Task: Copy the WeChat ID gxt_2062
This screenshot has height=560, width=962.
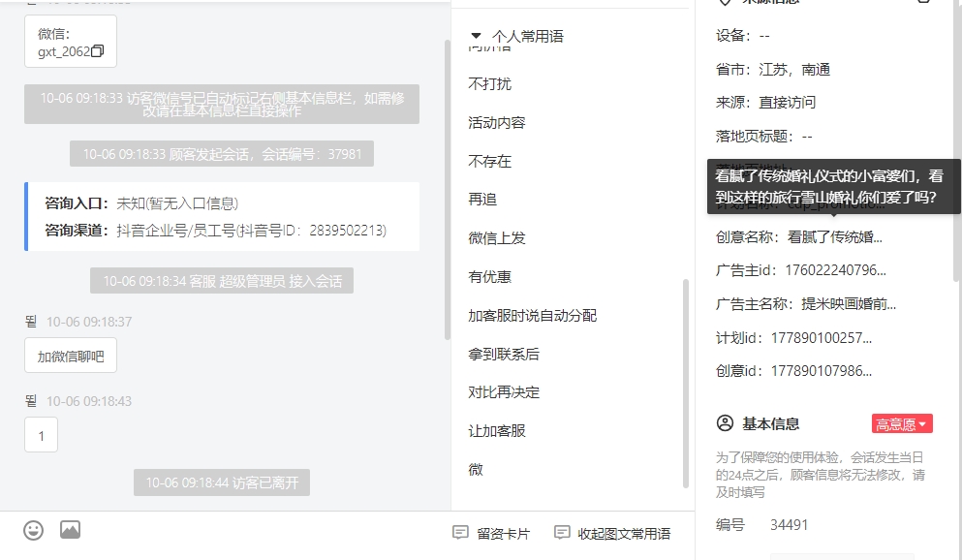Action: click(98, 51)
